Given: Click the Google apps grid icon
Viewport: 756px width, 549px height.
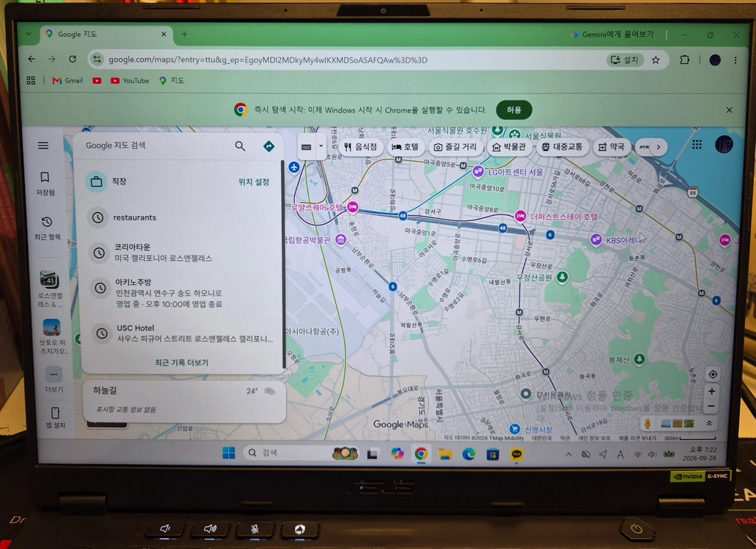Looking at the screenshot, I should click(697, 144).
